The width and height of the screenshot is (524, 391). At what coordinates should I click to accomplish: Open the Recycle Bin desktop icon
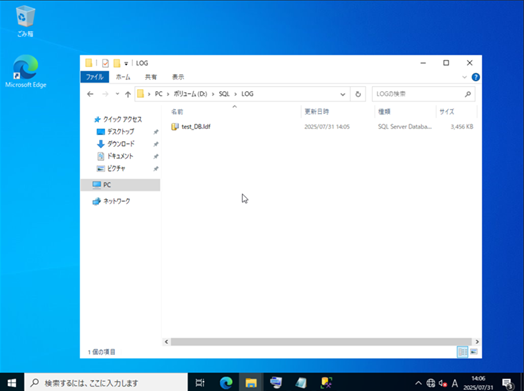pyautogui.click(x=25, y=21)
